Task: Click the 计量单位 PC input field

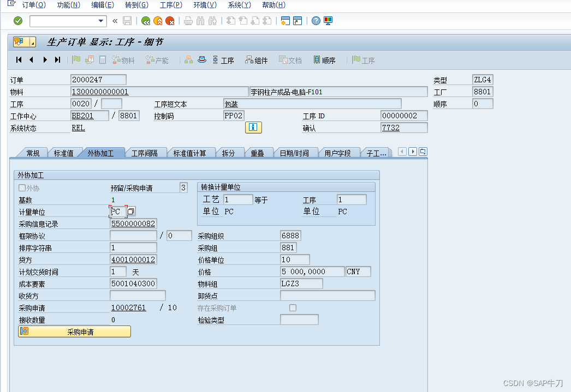Action: 118,212
